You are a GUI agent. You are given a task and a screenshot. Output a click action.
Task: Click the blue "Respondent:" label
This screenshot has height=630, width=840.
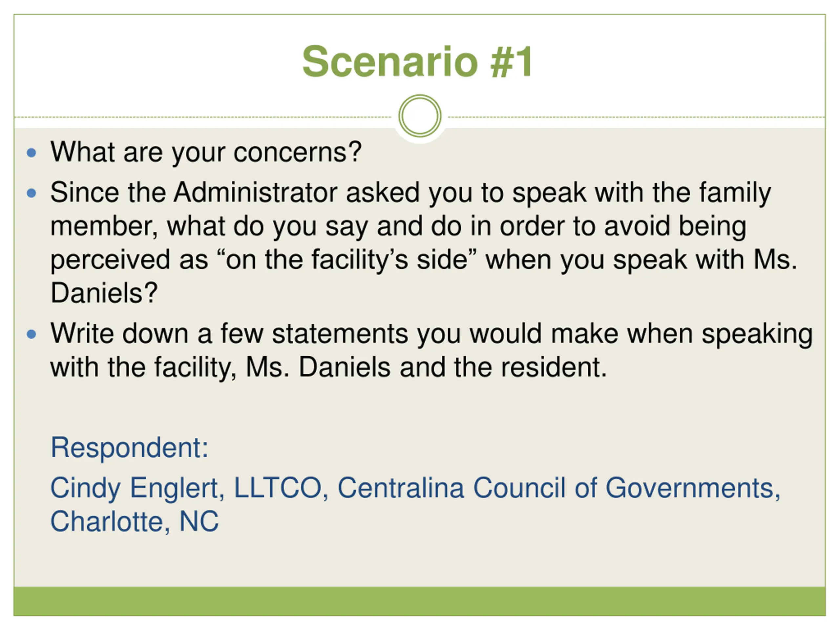click(130, 448)
